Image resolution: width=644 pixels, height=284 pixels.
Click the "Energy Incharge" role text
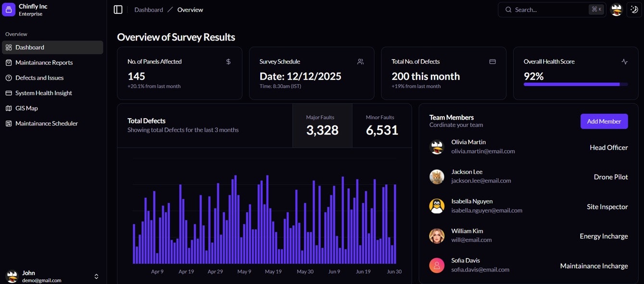(604, 236)
